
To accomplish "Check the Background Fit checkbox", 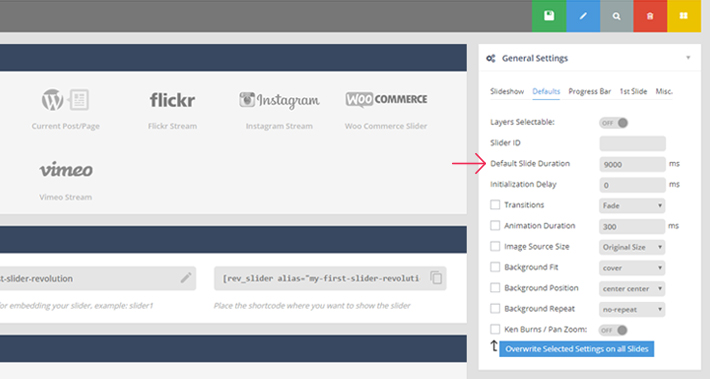I will (x=495, y=267).
